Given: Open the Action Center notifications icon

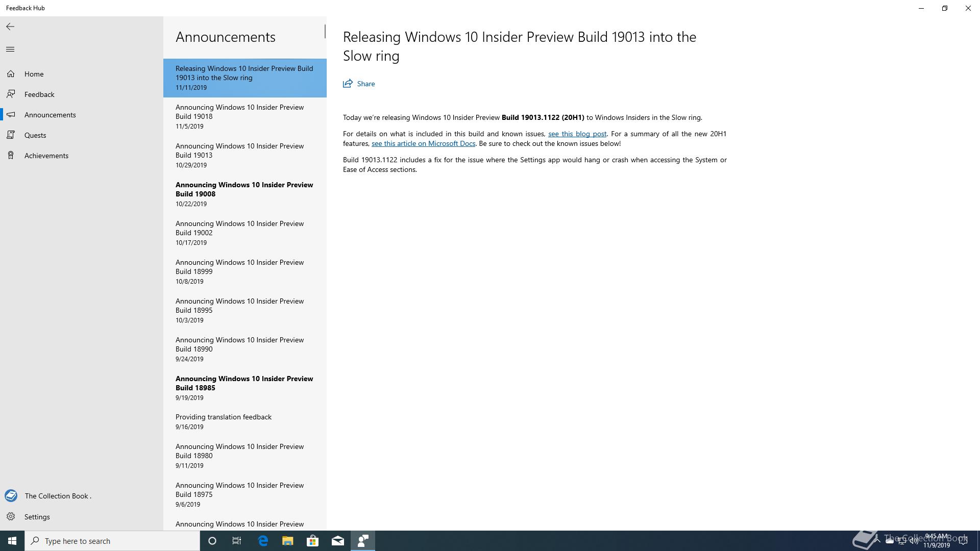Looking at the screenshot, I should (963, 541).
